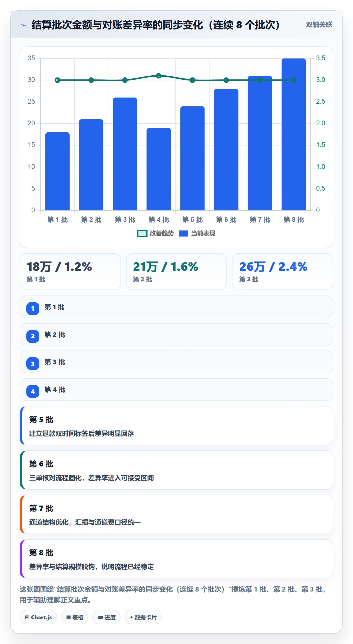Click the 表格 tag
The height and width of the screenshot is (644, 353).
[x=75, y=617]
